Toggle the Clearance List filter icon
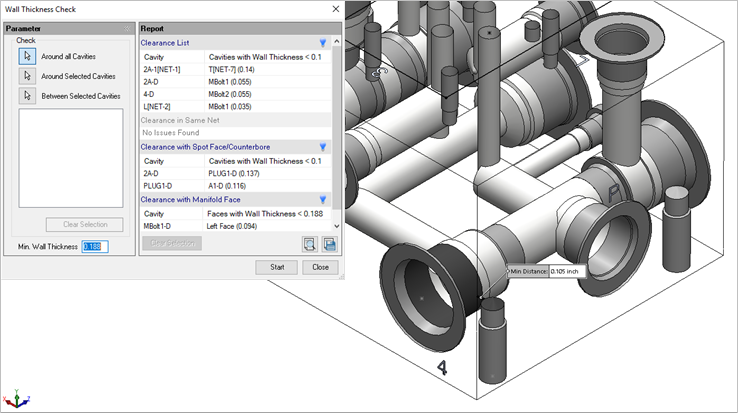The image size is (738, 413). [322, 43]
